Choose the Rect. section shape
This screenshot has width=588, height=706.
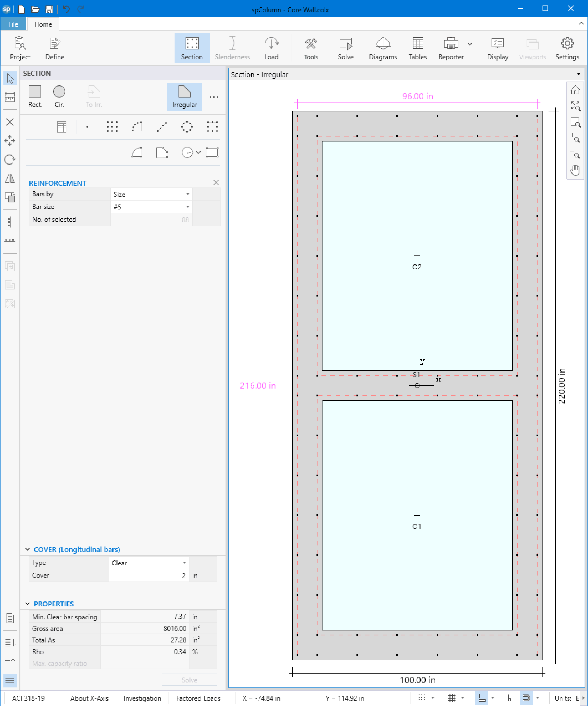[35, 96]
